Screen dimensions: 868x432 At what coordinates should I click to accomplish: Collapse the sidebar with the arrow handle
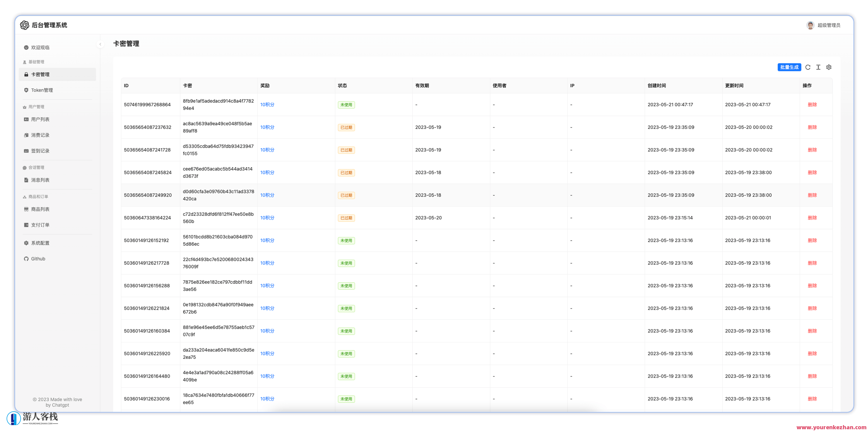point(100,44)
